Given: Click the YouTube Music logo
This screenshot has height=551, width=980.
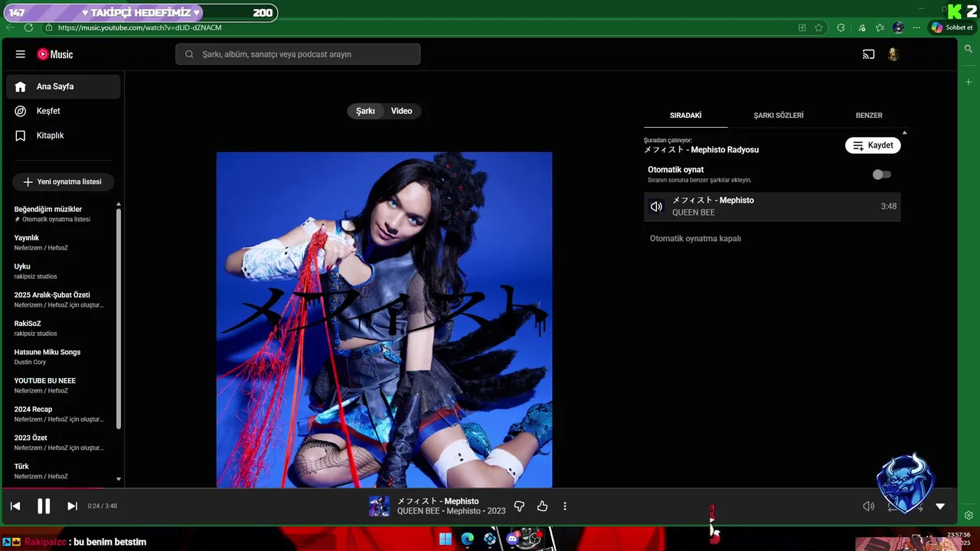Looking at the screenshot, I should tap(55, 54).
